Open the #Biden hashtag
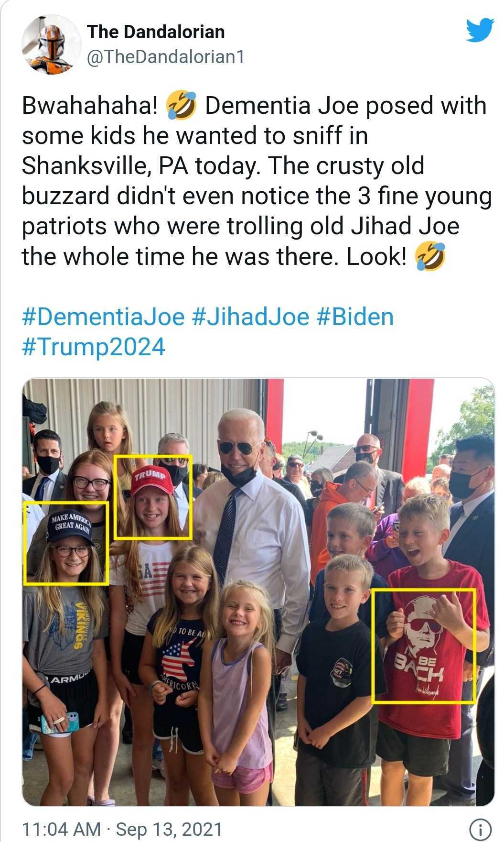This screenshot has height=842, width=504. (355, 317)
